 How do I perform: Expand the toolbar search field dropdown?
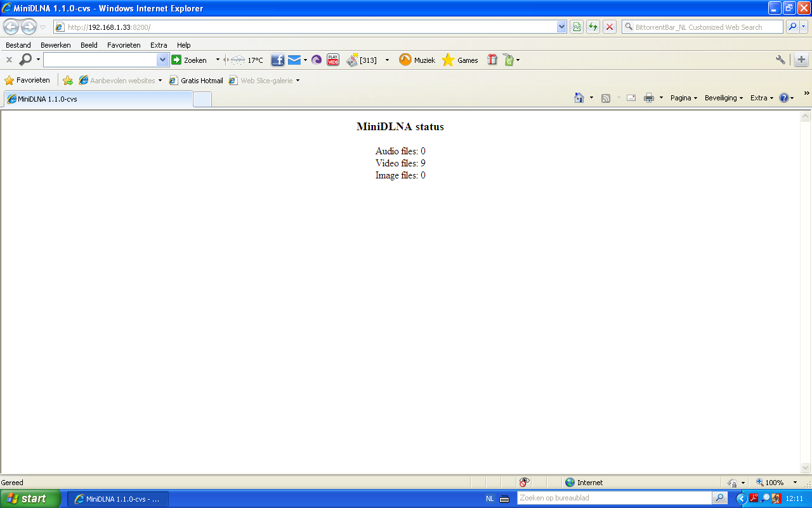pyautogui.click(x=163, y=60)
